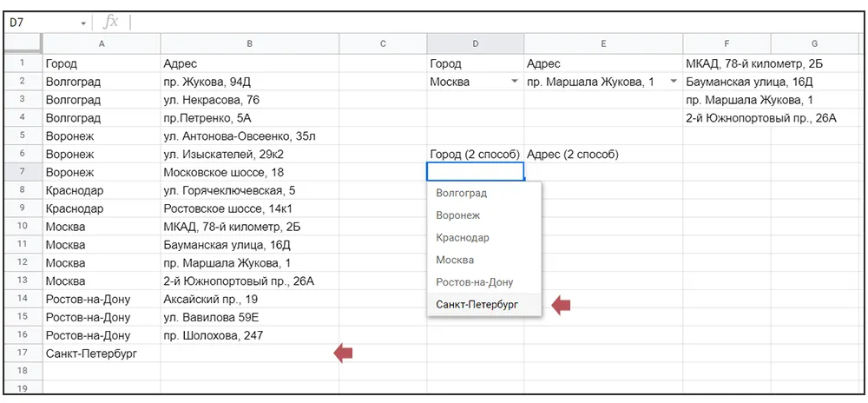Select column B header
The height and width of the screenshot is (403, 868).
click(249, 44)
